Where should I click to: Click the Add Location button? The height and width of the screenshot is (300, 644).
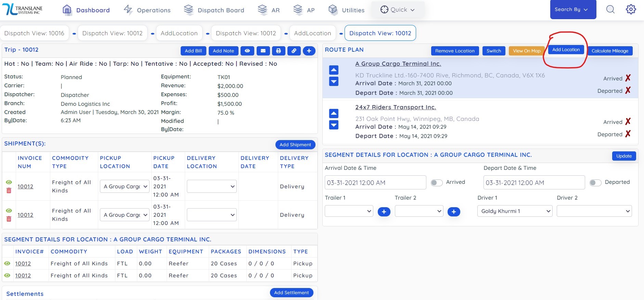coord(566,50)
